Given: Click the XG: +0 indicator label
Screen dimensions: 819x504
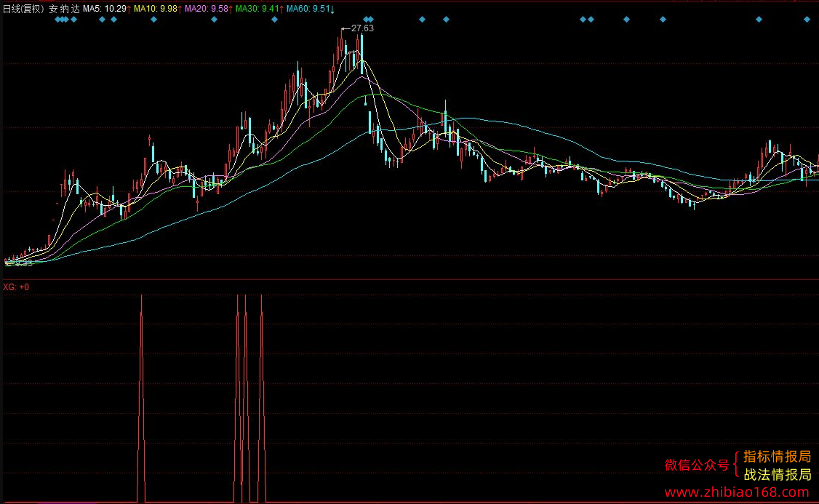Looking at the screenshot, I should pyautogui.click(x=16, y=287).
